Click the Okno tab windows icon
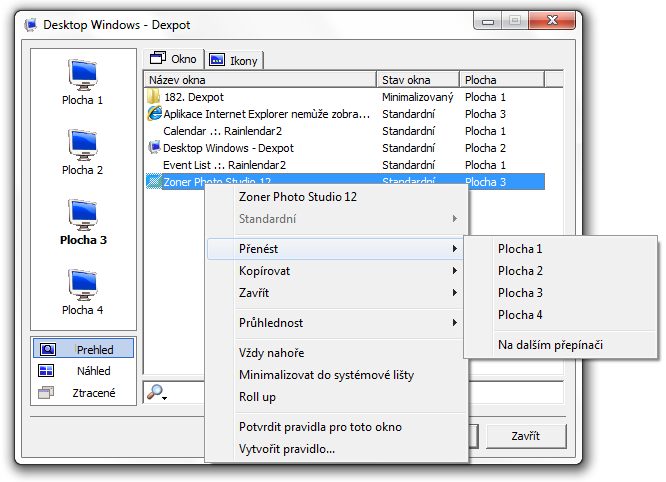The width and height of the screenshot is (666, 482). point(158,58)
